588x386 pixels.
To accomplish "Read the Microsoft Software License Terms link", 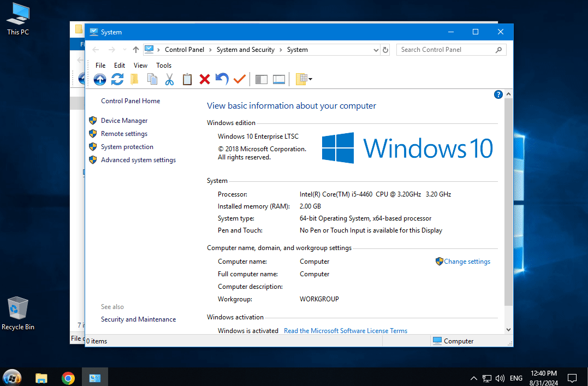I will pos(346,330).
